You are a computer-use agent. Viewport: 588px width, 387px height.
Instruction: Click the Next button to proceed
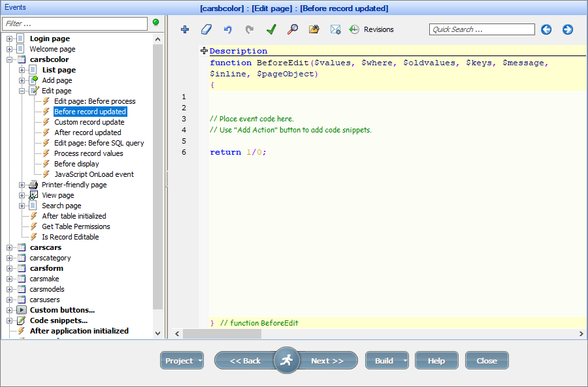coord(329,360)
